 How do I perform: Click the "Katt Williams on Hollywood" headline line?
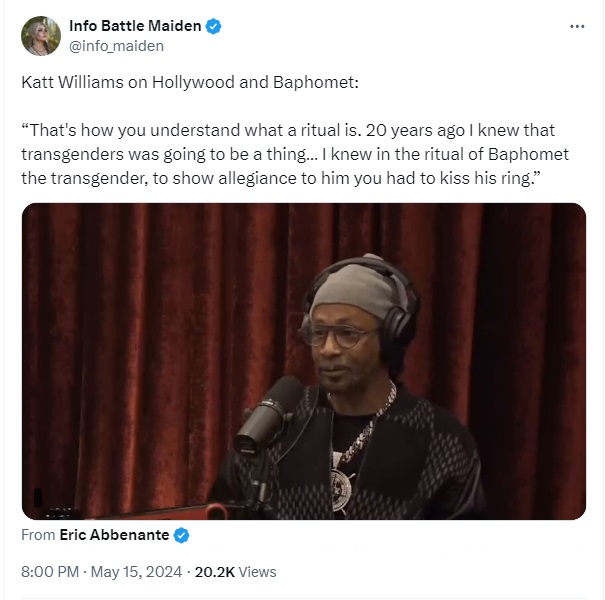click(190, 82)
